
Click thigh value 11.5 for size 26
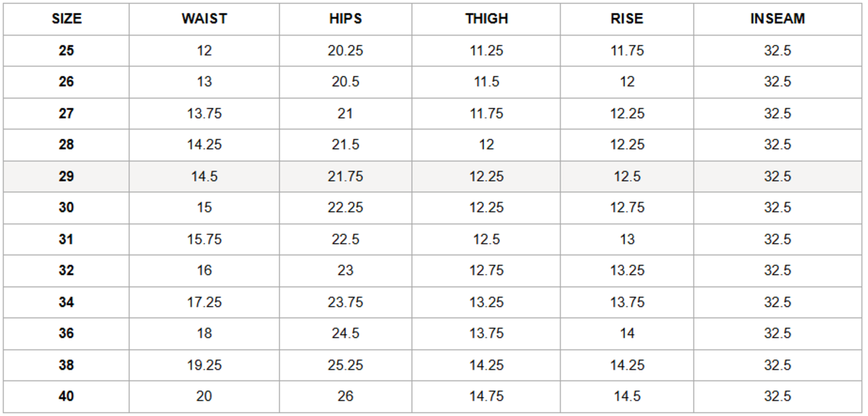pos(486,82)
